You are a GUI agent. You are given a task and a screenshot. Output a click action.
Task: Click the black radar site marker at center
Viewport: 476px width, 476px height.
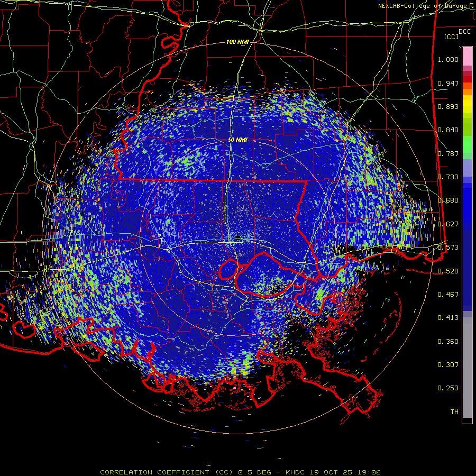(x=237, y=237)
